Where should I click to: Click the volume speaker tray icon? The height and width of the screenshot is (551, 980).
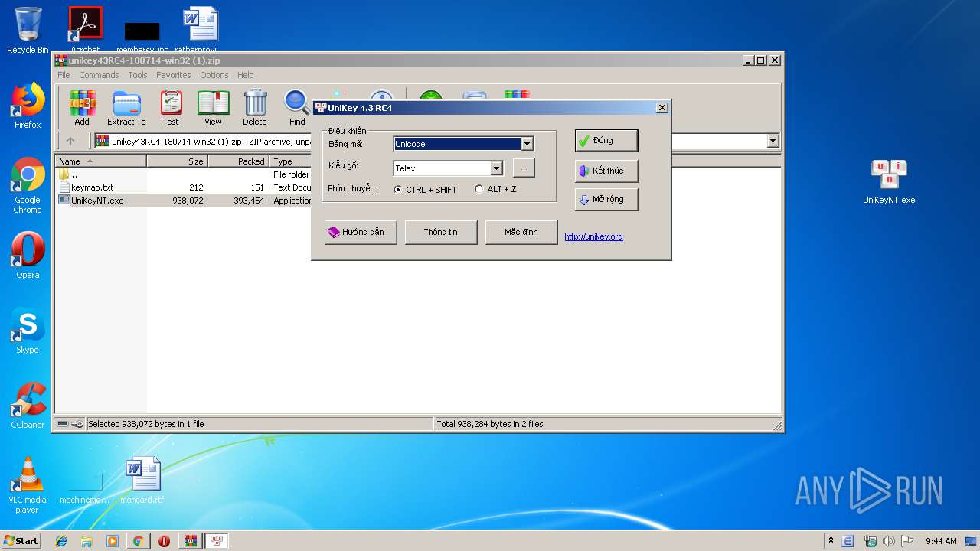tap(889, 541)
